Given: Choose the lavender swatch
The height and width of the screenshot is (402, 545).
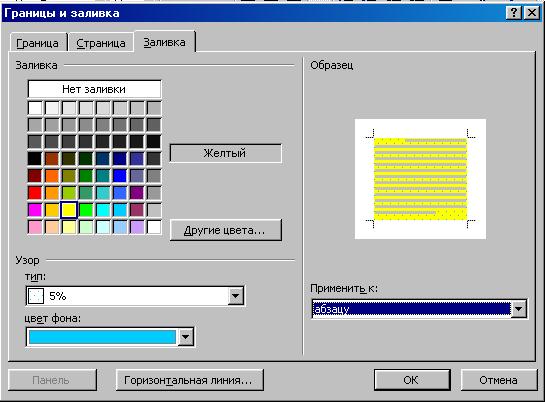Looking at the screenshot, I should (x=137, y=227).
